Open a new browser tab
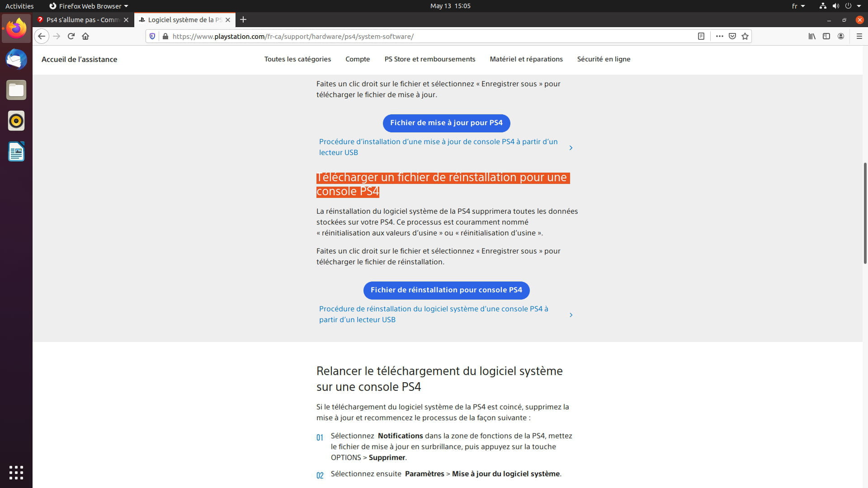868x488 pixels. point(243,19)
